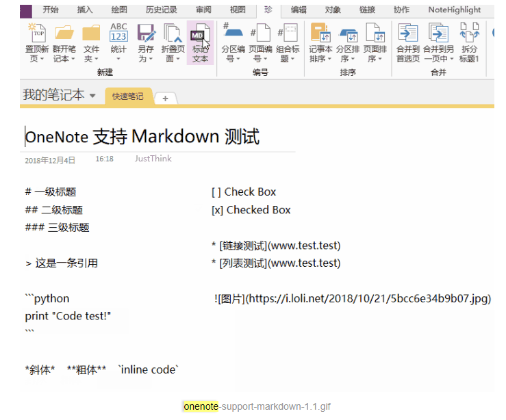This screenshot has width=506, height=420.
Task: Click the time 16:18
Action: coord(104,159)
